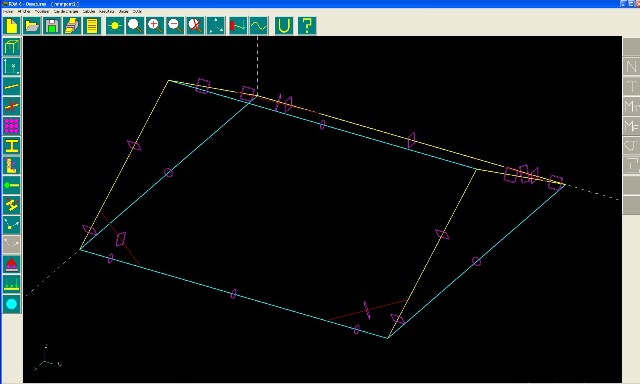The width and height of the screenshot is (640, 384).
Task: Click the crossed-out magnifier zoom reset icon
Action: (196, 26)
